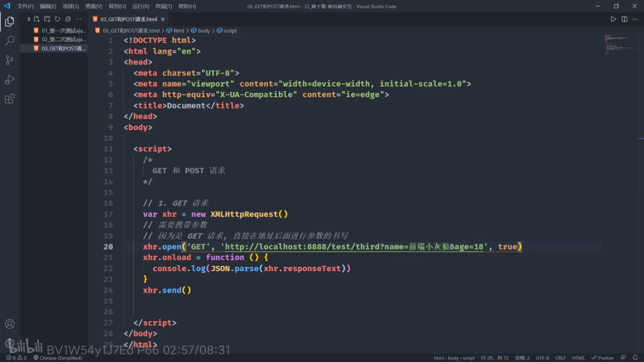This screenshot has width=644, height=362.
Task: Collapse all folders in explorer
Action: click(x=68, y=19)
